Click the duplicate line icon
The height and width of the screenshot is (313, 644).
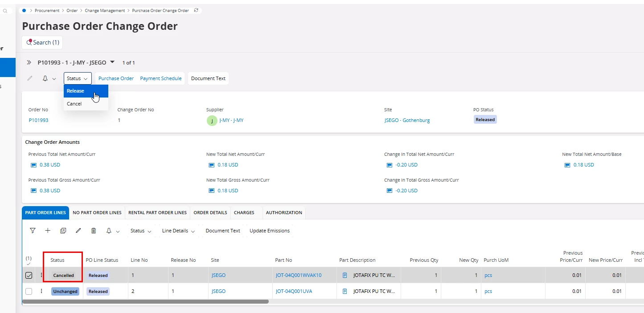click(x=63, y=231)
